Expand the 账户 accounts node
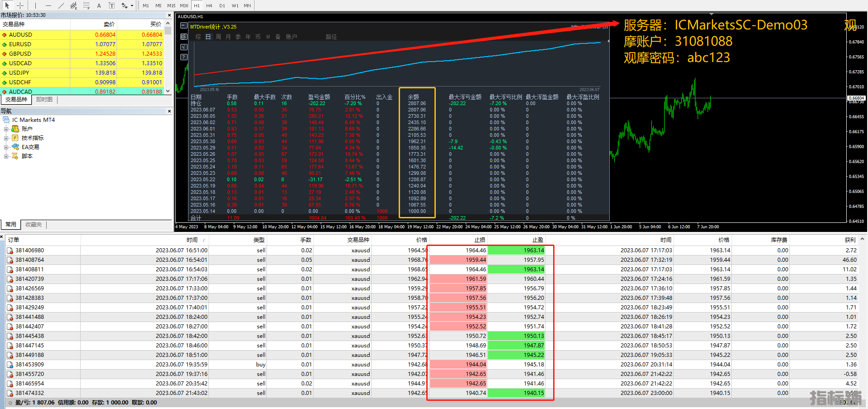Image resolution: width=868 pixels, height=409 pixels. (x=6, y=129)
